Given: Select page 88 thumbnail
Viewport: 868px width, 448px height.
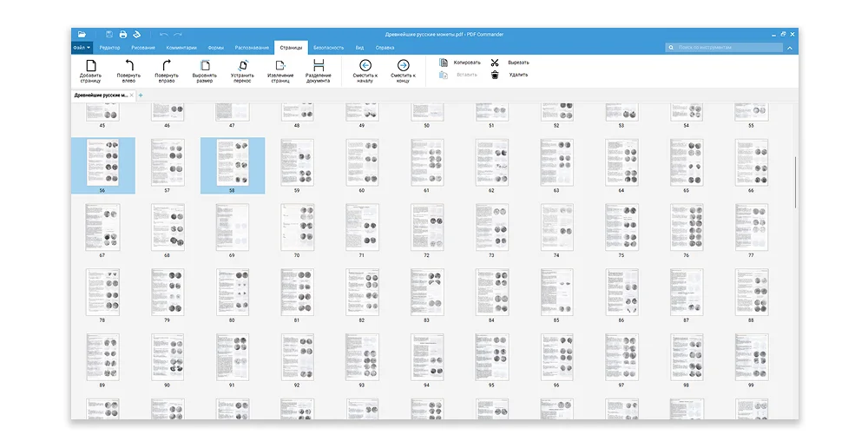Looking at the screenshot, I should (x=751, y=293).
